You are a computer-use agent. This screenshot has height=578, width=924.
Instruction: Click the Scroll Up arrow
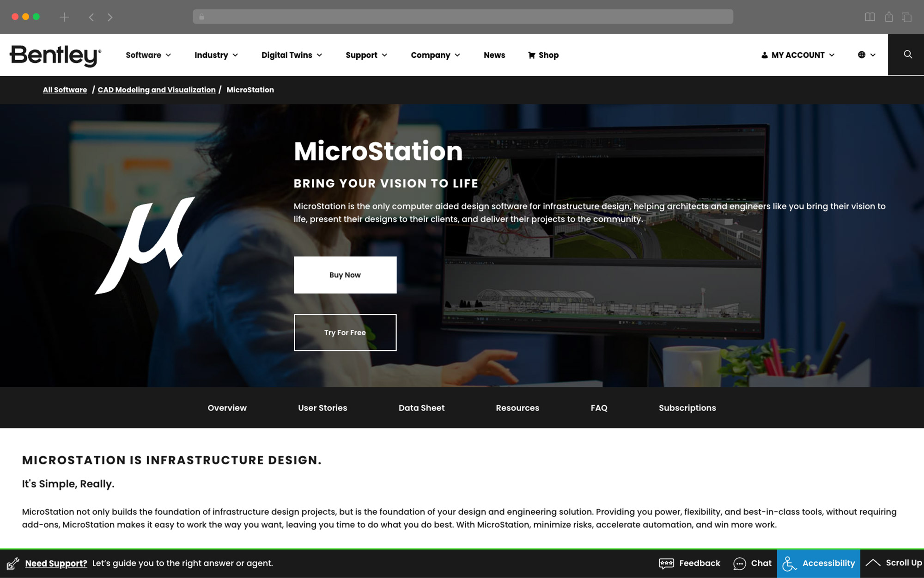click(x=873, y=563)
